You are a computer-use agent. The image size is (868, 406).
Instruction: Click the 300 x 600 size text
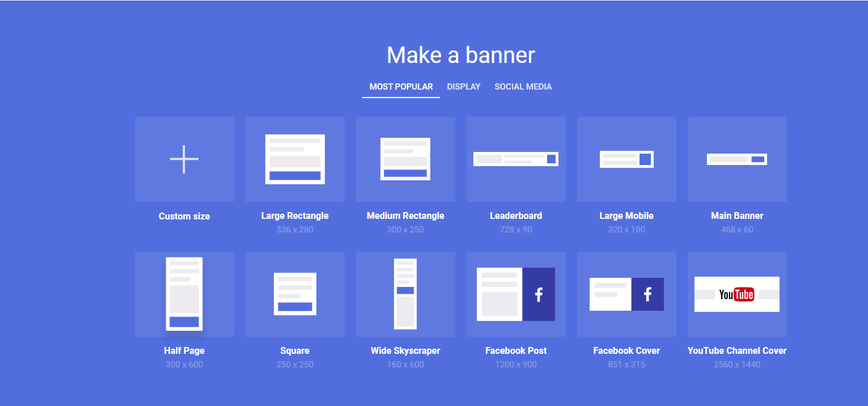(x=184, y=365)
